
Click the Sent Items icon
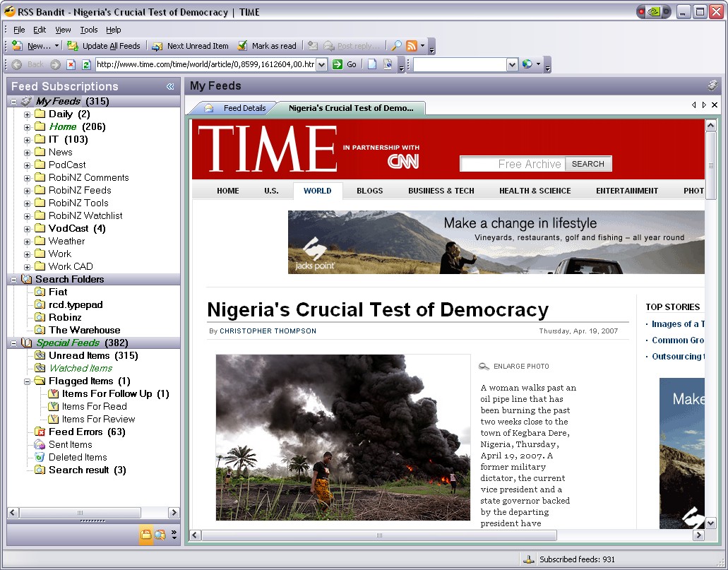[40, 444]
